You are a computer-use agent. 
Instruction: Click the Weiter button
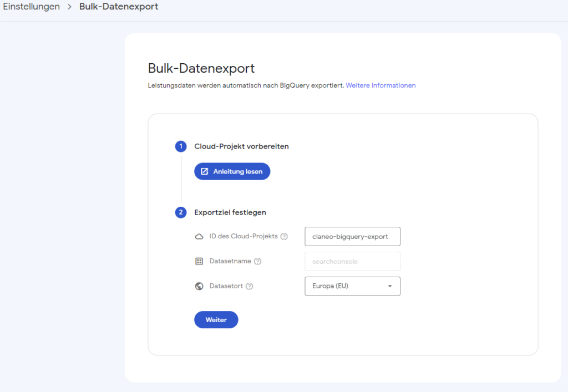tap(216, 319)
